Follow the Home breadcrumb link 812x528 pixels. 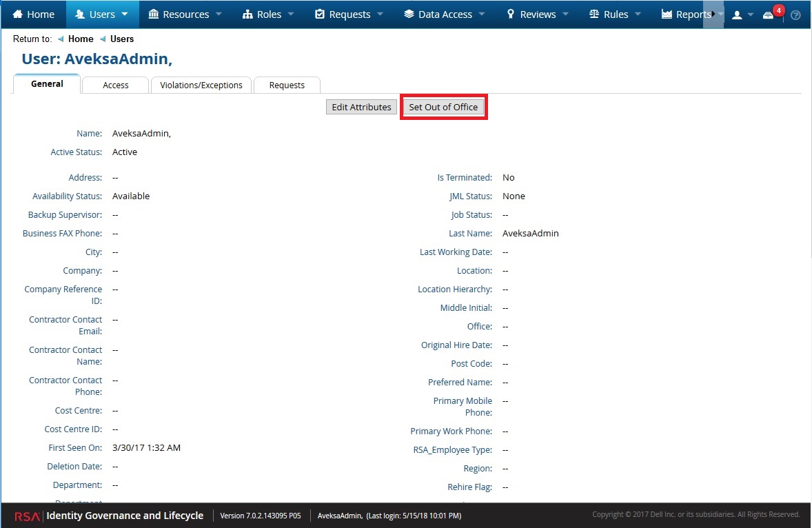pos(81,39)
